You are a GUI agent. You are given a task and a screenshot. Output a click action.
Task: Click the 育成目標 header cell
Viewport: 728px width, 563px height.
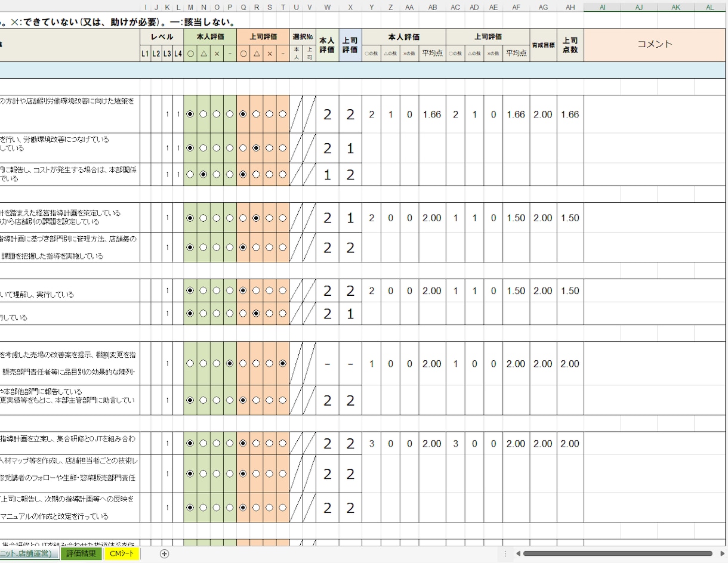(x=543, y=45)
